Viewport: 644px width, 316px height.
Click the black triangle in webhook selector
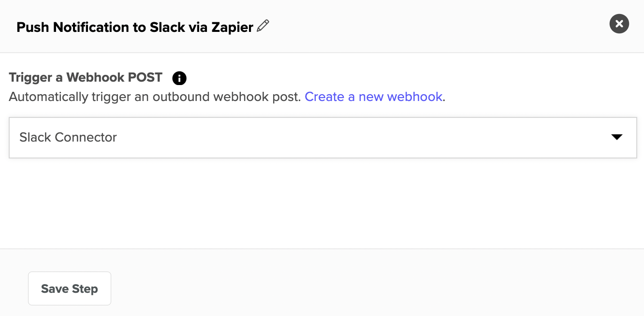tap(616, 137)
